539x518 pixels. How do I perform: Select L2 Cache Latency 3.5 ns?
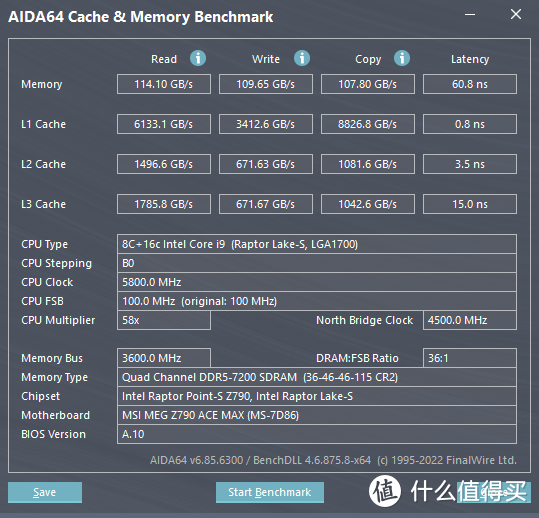[470, 164]
